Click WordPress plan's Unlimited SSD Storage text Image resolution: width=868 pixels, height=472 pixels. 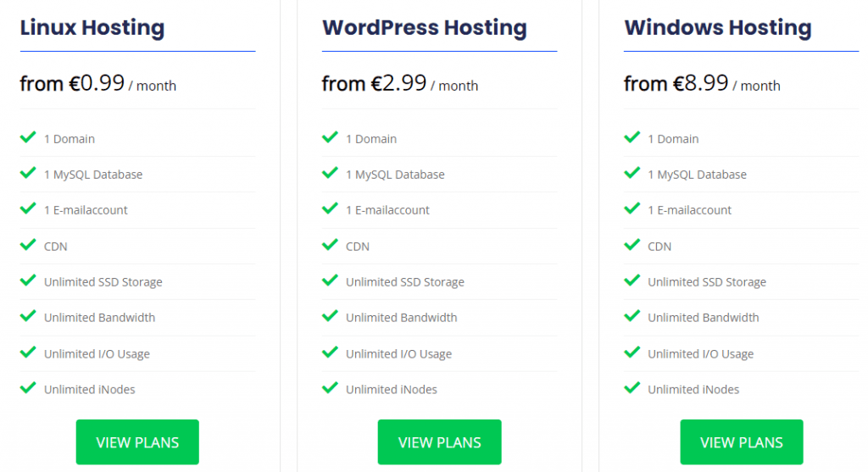pyautogui.click(x=405, y=282)
